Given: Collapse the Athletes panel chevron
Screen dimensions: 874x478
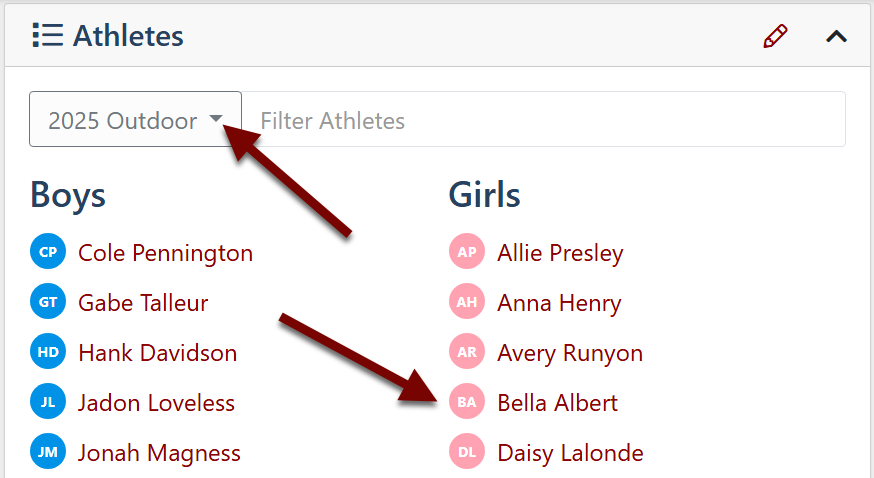Looking at the screenshot, I should (836, 37).
